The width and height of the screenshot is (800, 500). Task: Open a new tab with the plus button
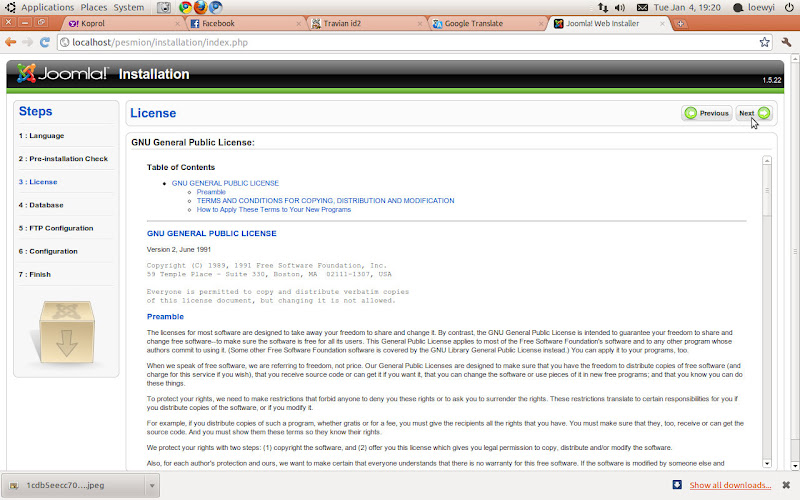680,23
